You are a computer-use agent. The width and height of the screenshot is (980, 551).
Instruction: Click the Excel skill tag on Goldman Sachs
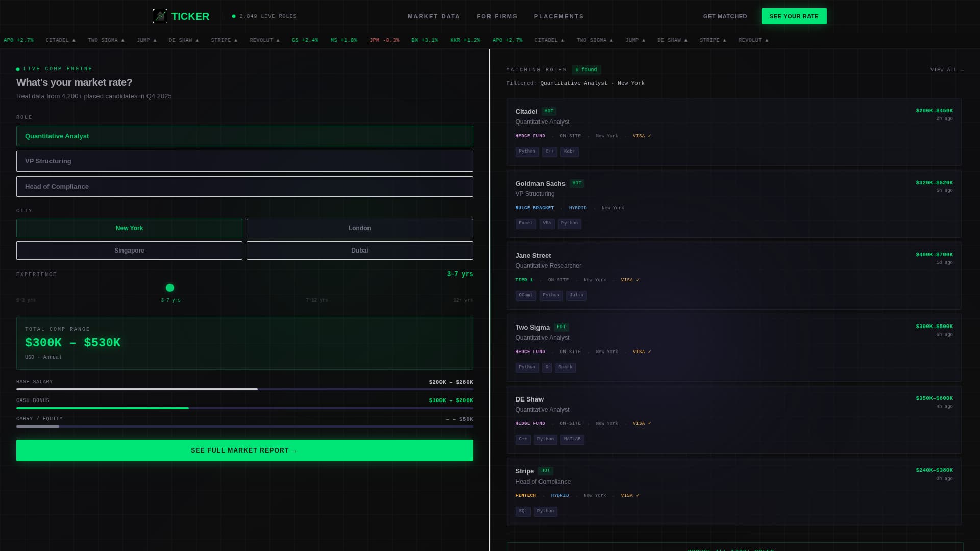pyautogui.click(x=526, y=223)
